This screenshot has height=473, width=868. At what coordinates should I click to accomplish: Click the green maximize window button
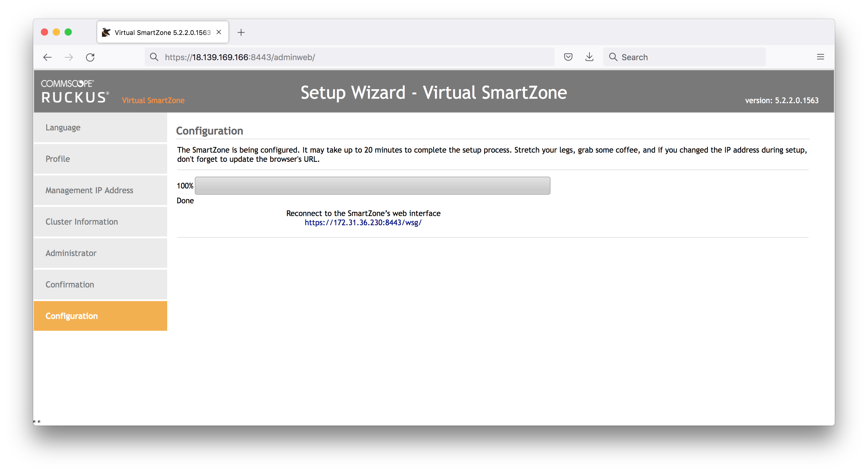[x=68, y=32]
